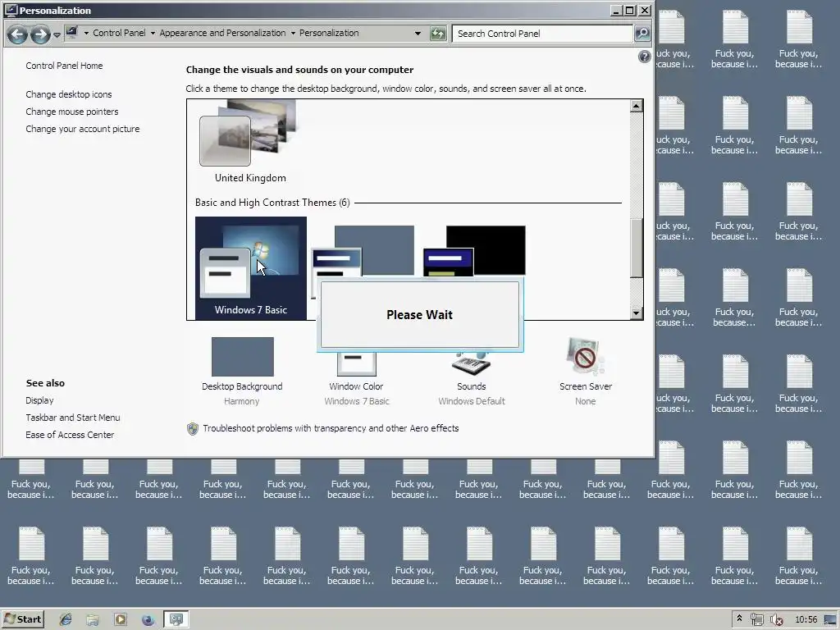The height and width of the screenshot is (630, 840).
Task: Open Windows Explorer from the taskbar
Action: (93, 620)
